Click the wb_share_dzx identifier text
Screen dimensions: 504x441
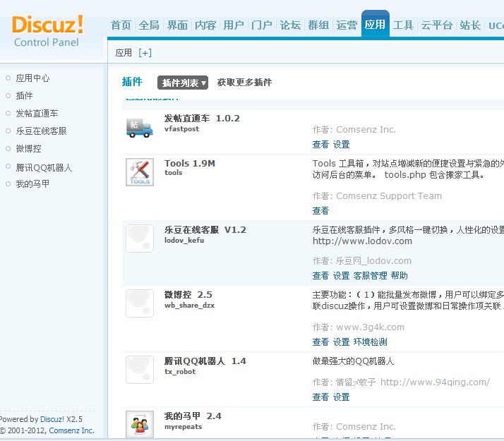coord(189,306)
